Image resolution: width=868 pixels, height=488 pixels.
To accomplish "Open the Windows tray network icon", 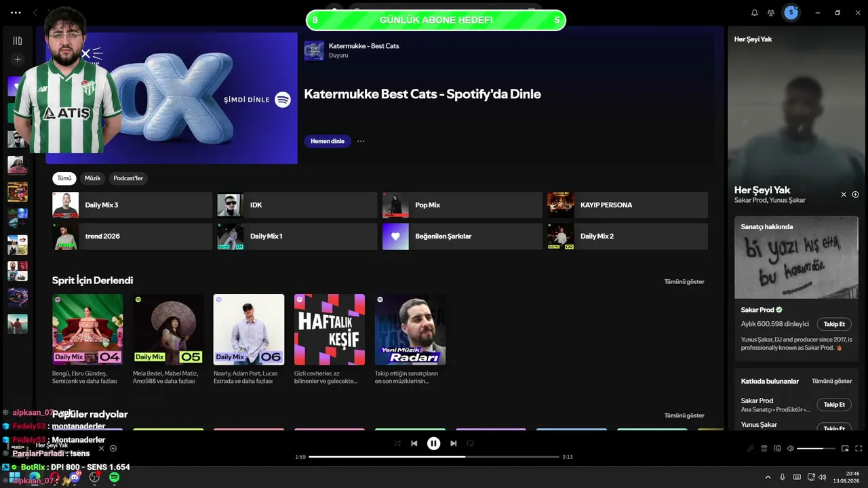I will click(810, 477).
